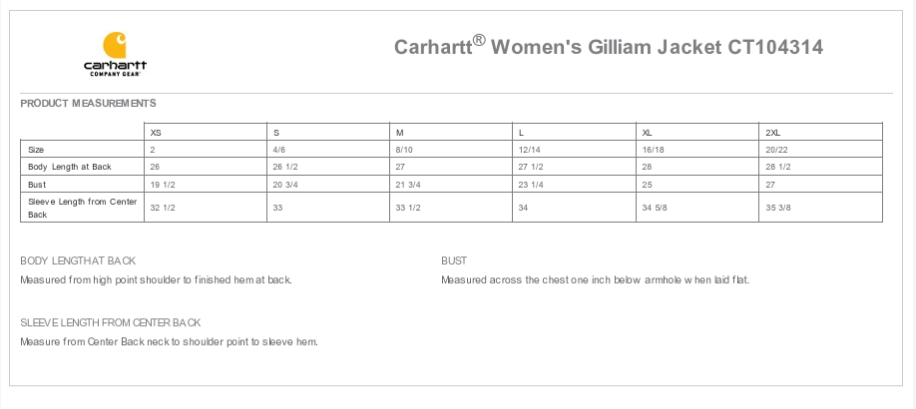916x409 pixels.
Task: Click the 8/10 size cell
Action: click(405, 149)
